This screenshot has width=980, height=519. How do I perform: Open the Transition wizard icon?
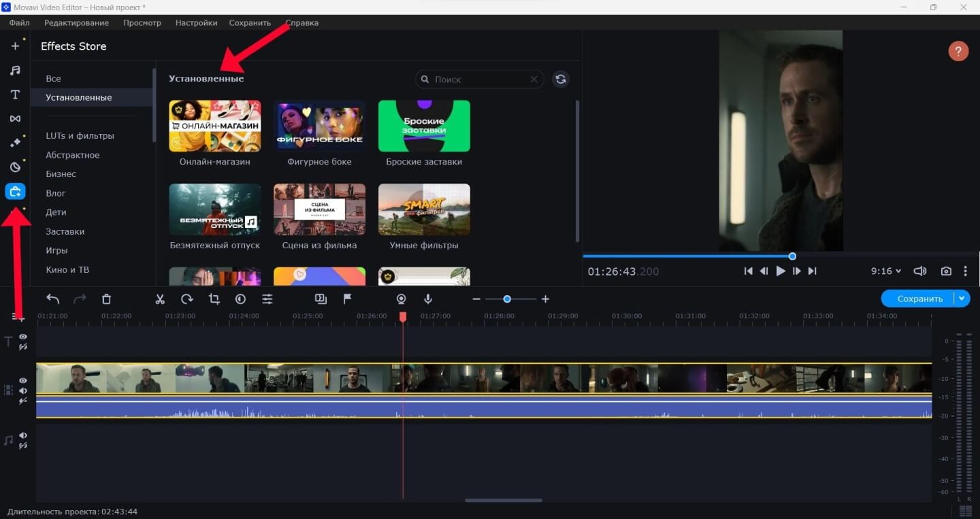pyautogui.click(x=321, y=299)
